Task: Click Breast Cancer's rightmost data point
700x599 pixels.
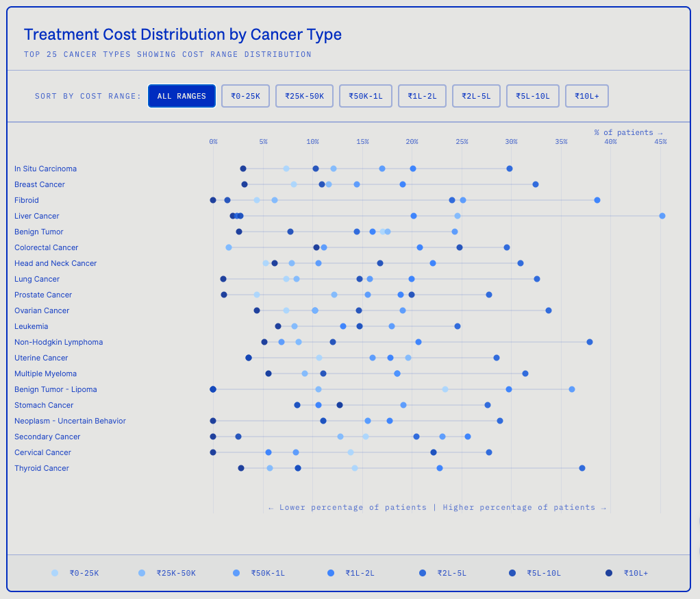Action: pos(536,184)
